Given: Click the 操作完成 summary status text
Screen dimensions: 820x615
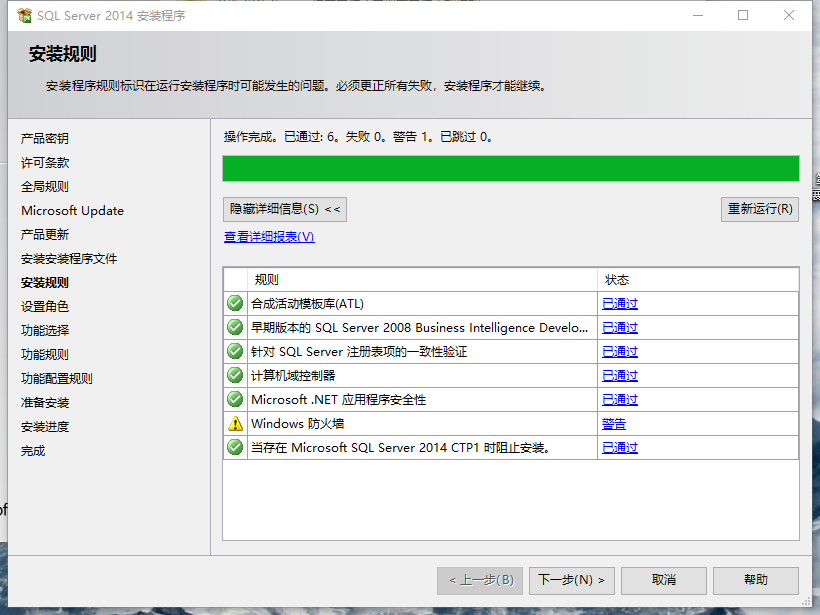Looking at the screenshot, I should tap(358, 137).
